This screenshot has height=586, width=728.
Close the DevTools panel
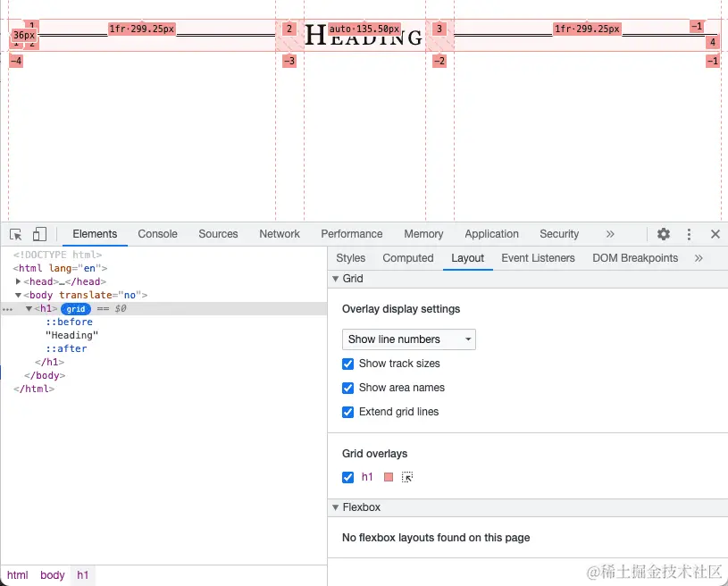[715, 234]
